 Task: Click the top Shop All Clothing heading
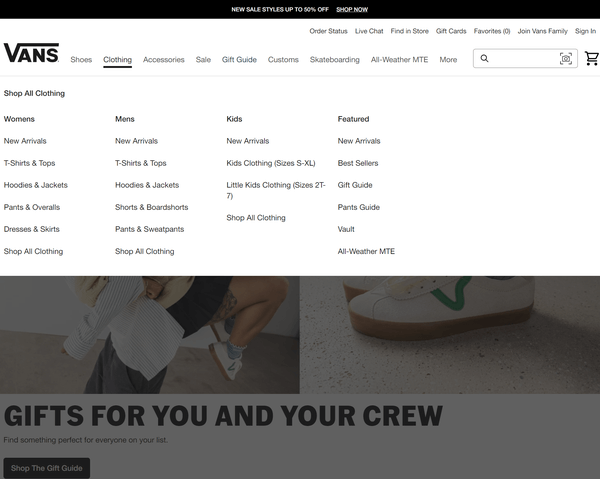34,93
